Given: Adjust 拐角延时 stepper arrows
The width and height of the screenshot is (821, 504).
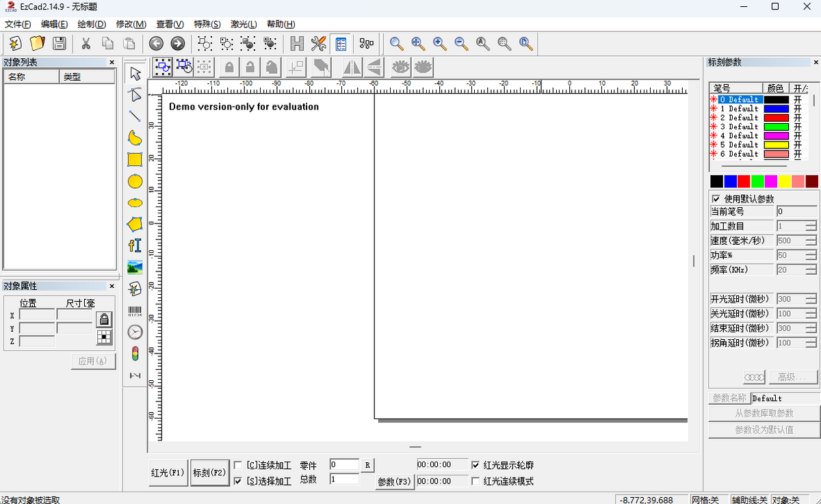Looking at the screenshot, I should coord(811,343).
